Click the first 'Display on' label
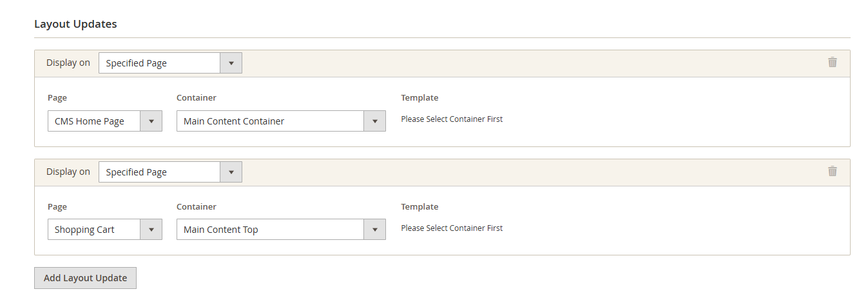Viewport: 868px width, 298px height. (68, 63)
